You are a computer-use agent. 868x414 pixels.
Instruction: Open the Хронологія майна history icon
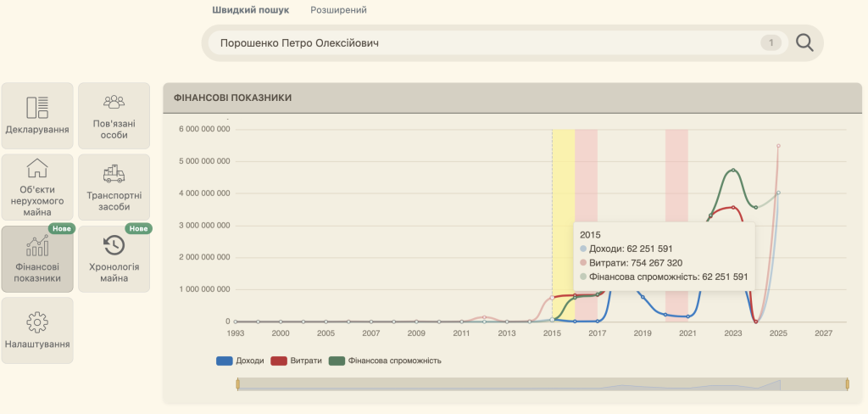tap(114, 245)
